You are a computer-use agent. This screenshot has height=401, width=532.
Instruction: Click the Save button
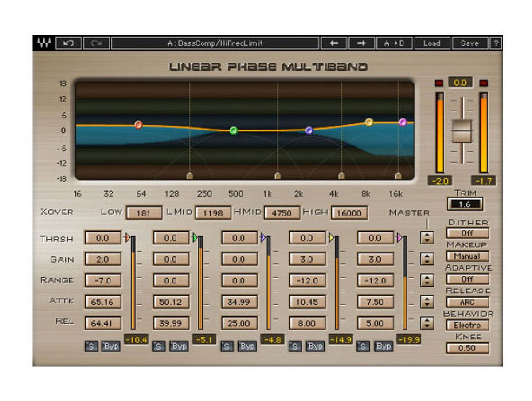coord(469,43)
